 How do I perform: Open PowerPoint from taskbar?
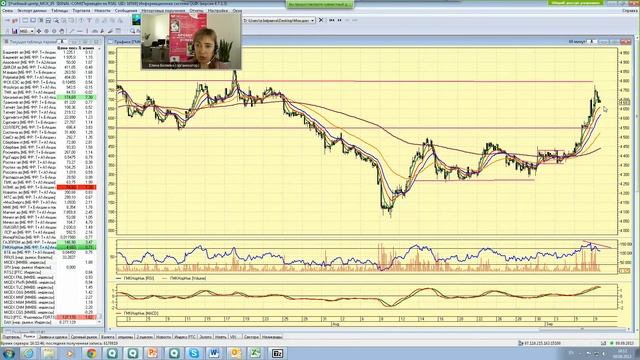(153, 353)
